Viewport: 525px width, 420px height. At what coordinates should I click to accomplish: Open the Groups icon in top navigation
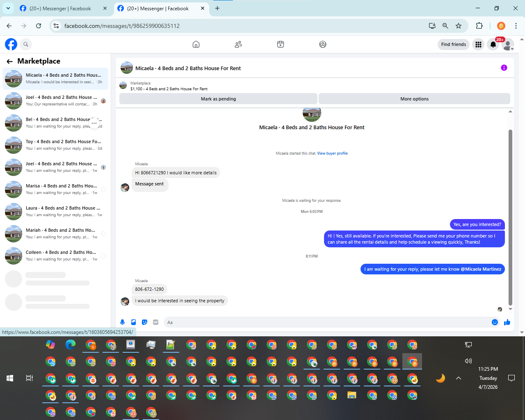323,44
